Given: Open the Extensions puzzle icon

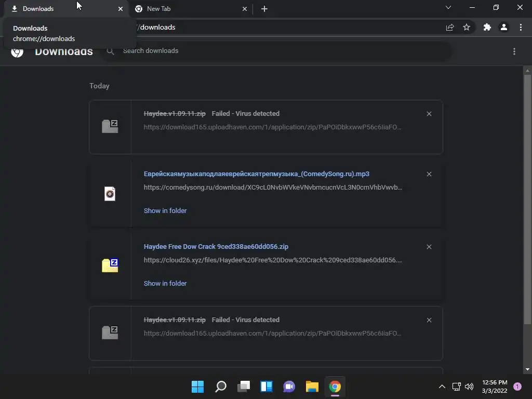Looking at the screenshot, I should point(487,27).
